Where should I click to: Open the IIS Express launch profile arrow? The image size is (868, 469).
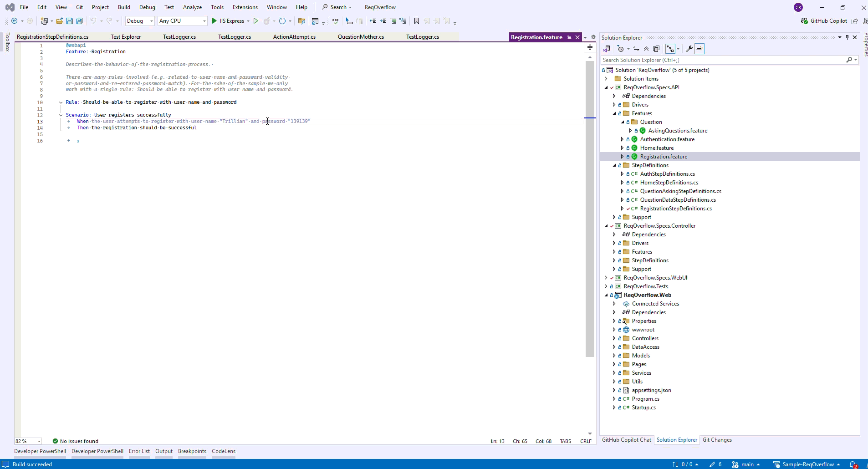248,21
